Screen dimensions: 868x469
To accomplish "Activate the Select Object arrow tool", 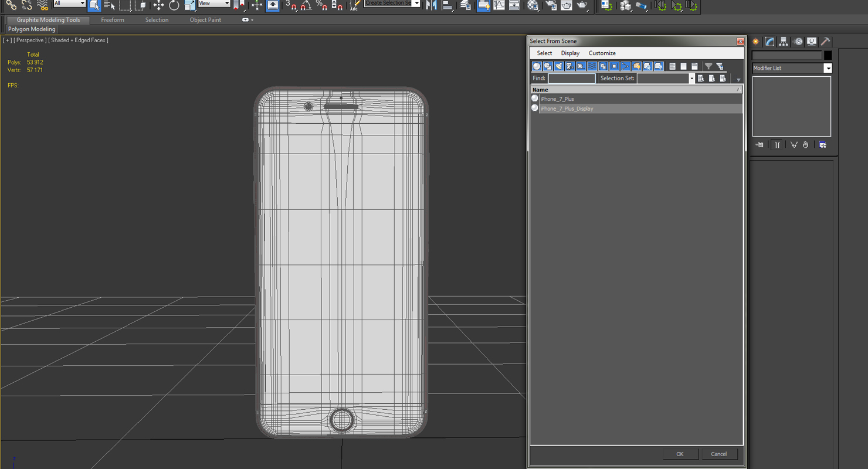I will [94, 5].
